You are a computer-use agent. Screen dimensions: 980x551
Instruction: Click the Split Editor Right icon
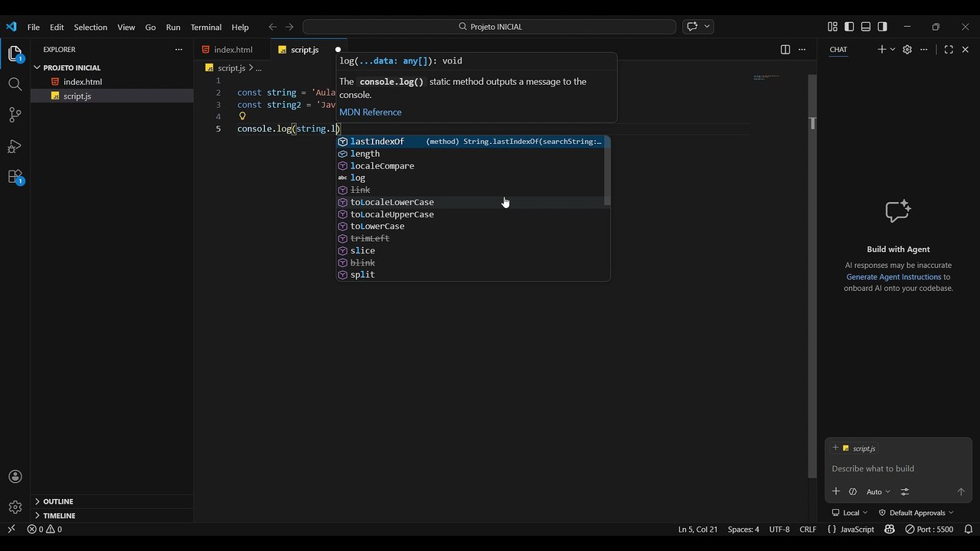click(785, 50)
